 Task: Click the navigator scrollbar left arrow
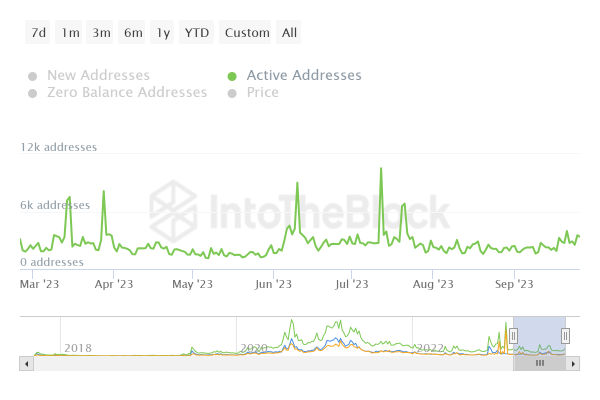[x=26, y=363]
